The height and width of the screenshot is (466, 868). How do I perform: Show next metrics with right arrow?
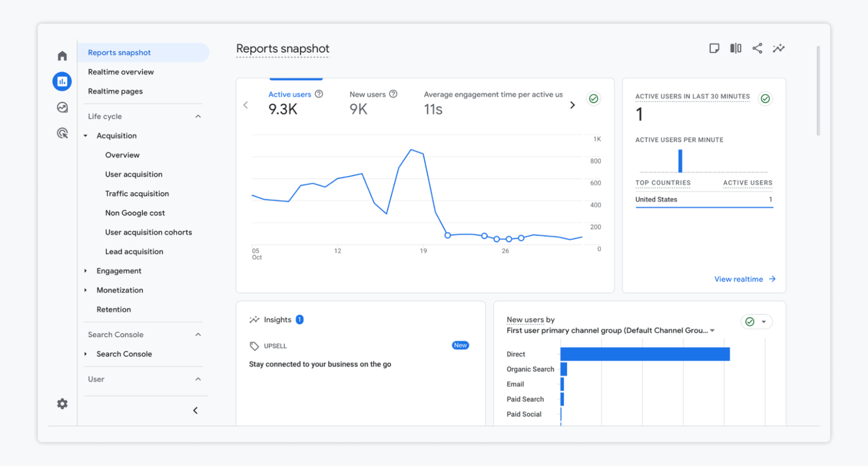[572, 105]
